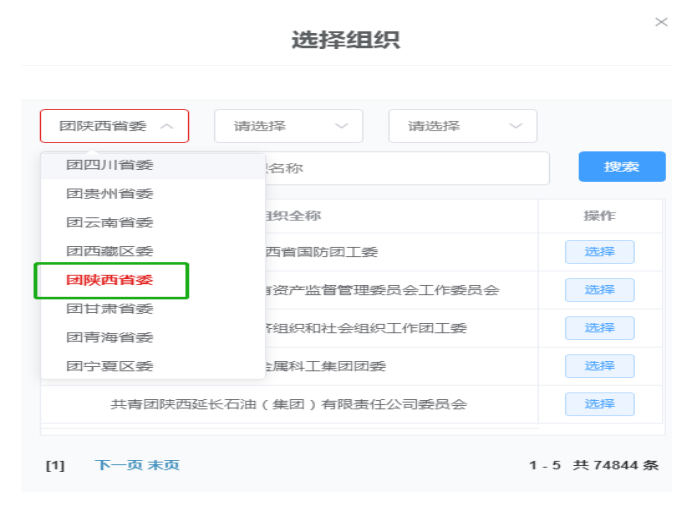Image resolution: width=692 pixels, height=515 pixels.
Task: Click the blue 搜索 button
Action: point(622,167)
